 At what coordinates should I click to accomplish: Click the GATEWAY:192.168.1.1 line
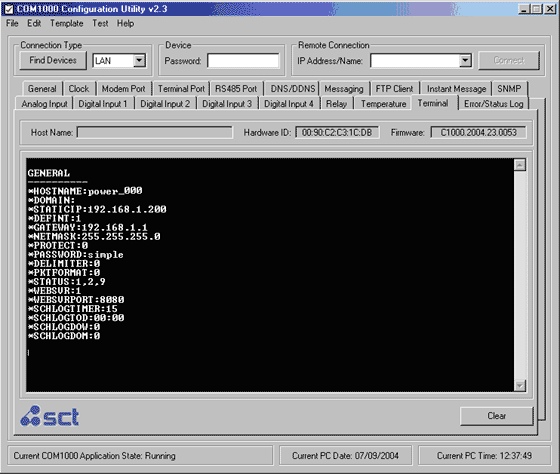[x=88, y=228]
